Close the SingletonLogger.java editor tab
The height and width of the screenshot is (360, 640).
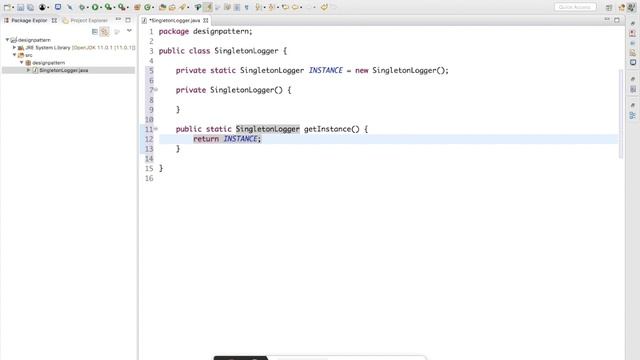click(206, 20)
